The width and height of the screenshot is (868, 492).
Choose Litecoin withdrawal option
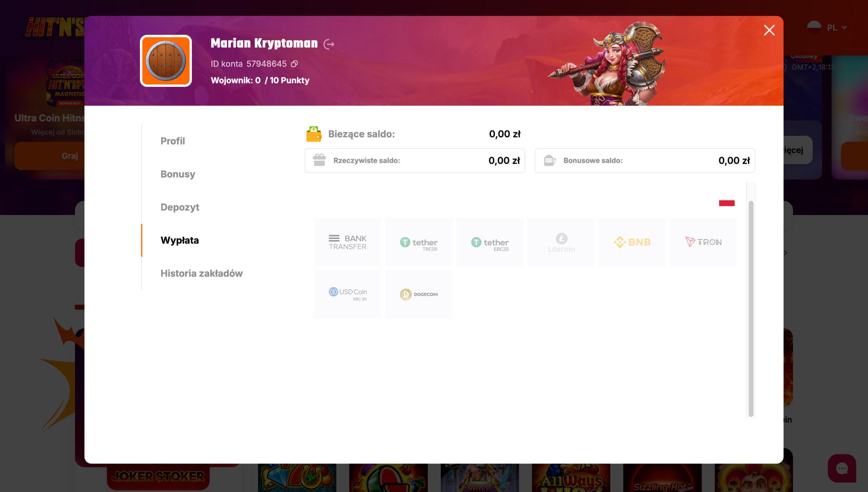point(561,242)
